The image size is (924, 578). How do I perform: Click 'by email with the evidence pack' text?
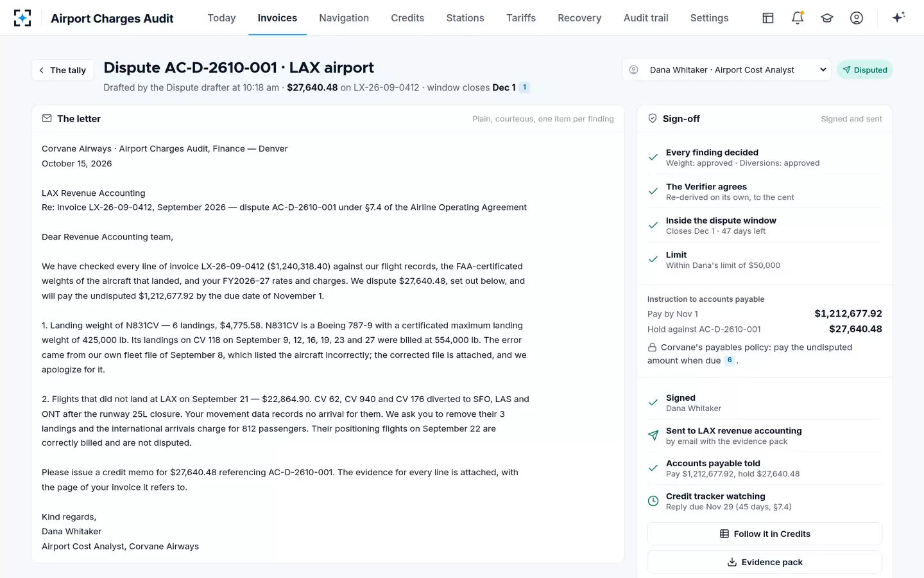(726, 441)
